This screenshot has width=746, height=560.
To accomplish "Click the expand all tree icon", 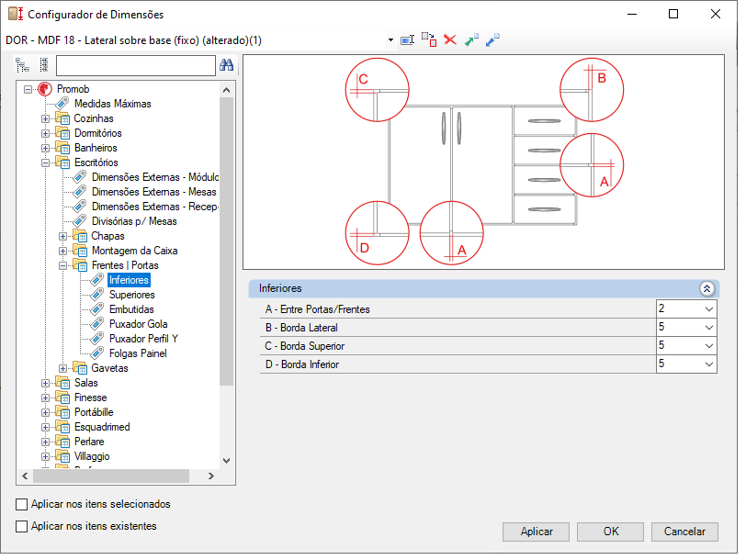I will (22, 65).
